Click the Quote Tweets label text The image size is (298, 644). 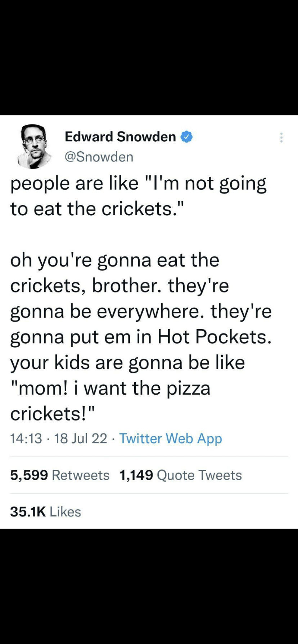[x=199, y=475]
